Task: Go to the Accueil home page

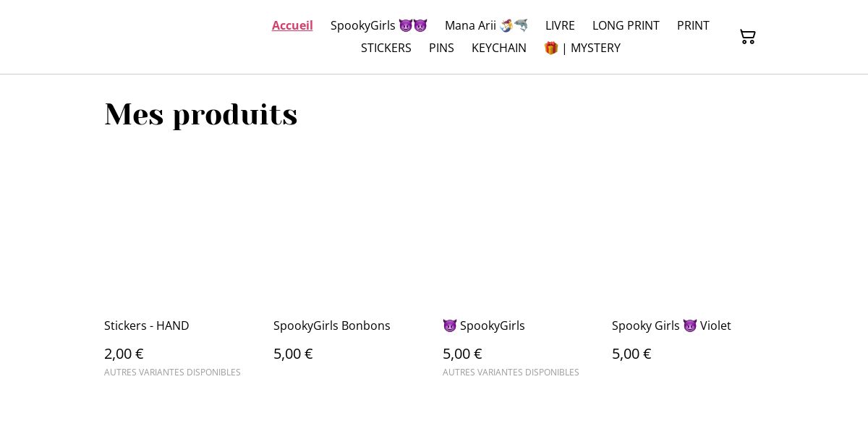Action: point(292,25)
